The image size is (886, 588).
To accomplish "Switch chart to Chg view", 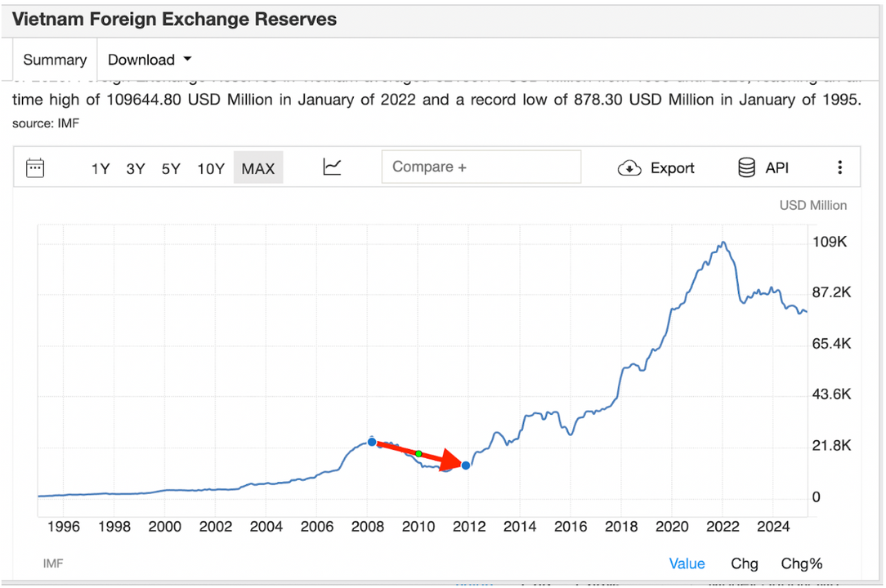I will [744, 563].
